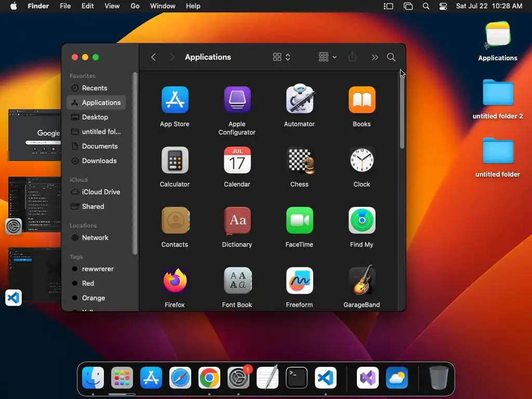Toggle Stage Manager icon in menu bar
532x399 pixels.
(389, 6)
